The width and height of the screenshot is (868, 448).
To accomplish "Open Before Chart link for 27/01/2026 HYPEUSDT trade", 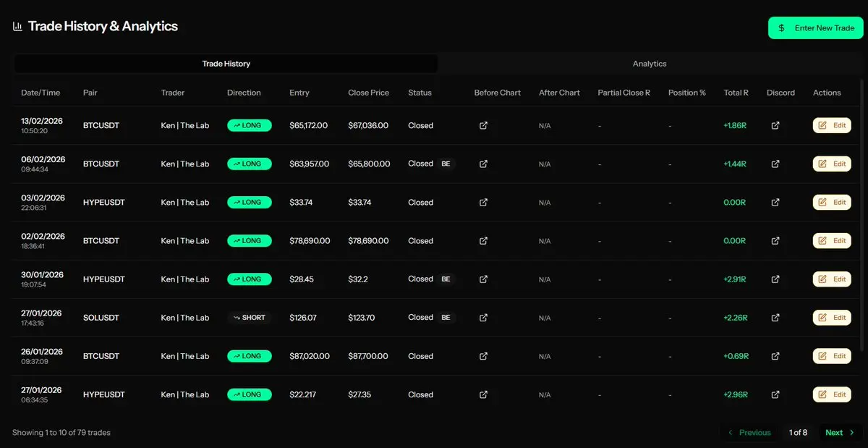I will coord(483,394).
